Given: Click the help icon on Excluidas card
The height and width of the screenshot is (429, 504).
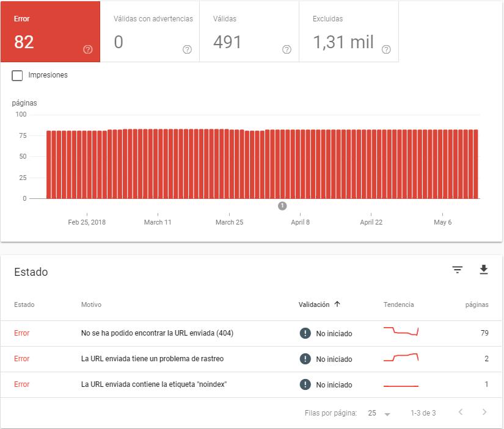Looking at the screenshot, I should [386, 49].
